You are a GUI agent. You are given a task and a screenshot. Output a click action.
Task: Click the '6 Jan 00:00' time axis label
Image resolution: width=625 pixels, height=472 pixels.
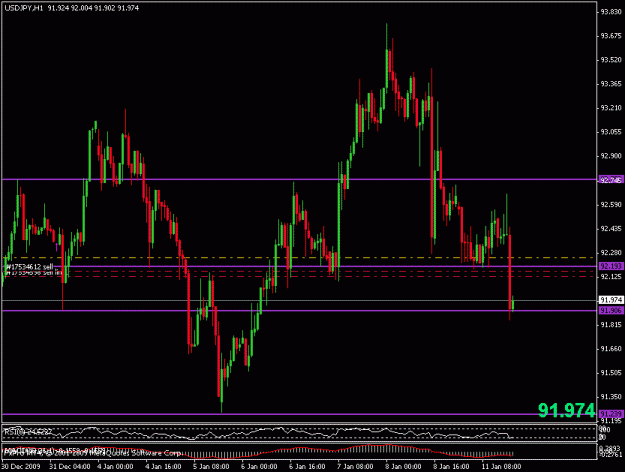(x=259, y=466)
